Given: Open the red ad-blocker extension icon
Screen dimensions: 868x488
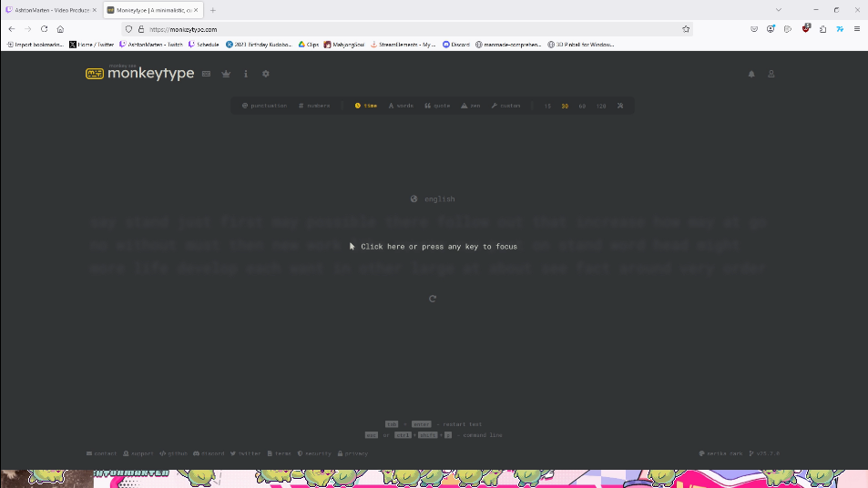Looking at the screenshot, I should click(806, 29).
